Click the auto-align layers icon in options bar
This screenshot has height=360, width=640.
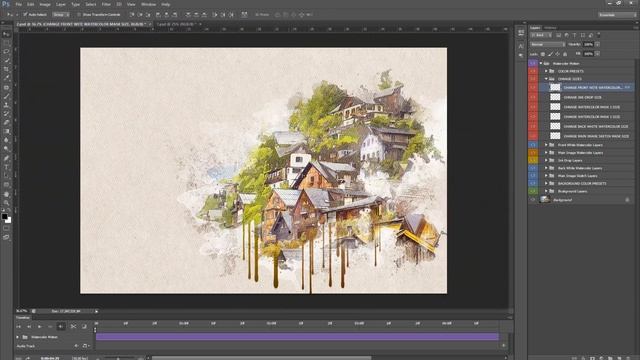[244, 15]
